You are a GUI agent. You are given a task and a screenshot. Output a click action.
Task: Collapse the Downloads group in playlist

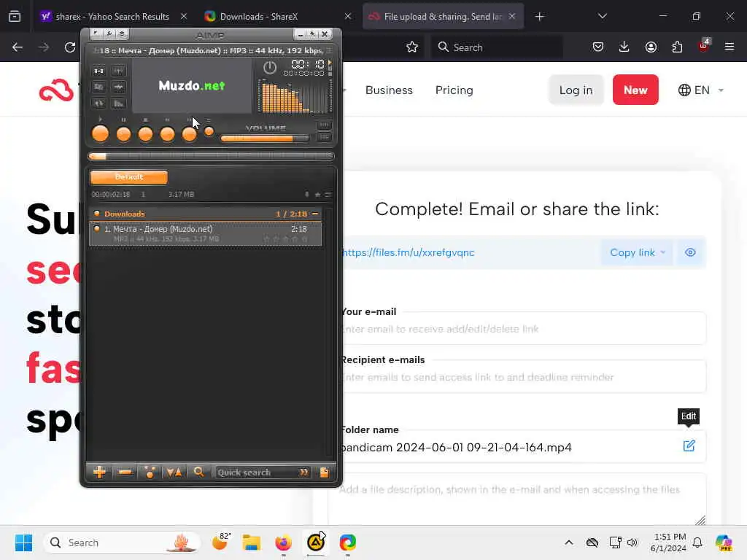(x=315, y=214)
